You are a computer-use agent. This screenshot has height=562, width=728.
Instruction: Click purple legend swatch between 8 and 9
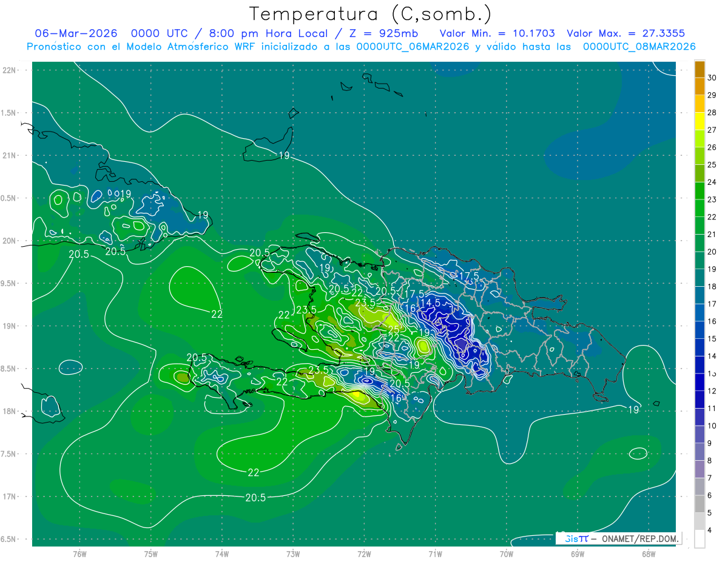[x=699, y=452]
